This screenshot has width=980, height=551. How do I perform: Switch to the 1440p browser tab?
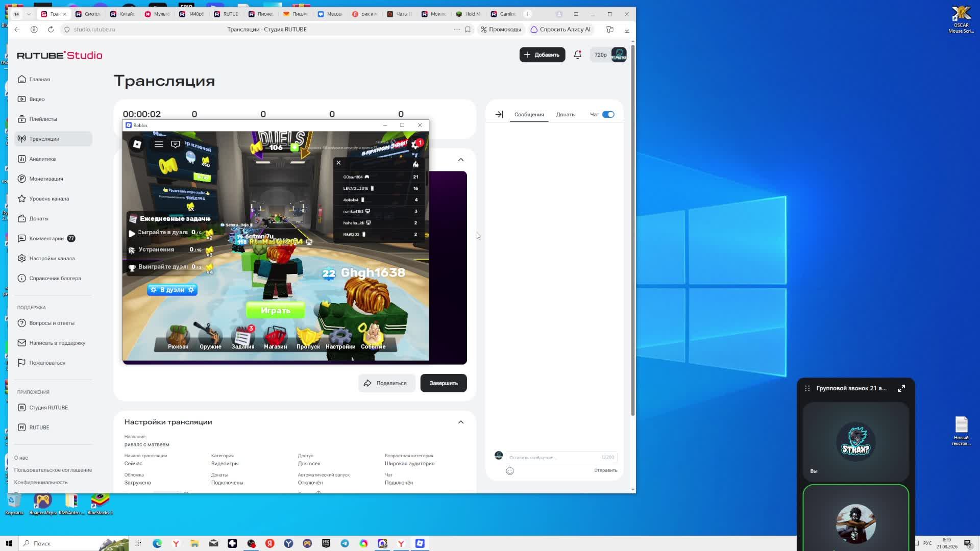[x=191, y=14]
